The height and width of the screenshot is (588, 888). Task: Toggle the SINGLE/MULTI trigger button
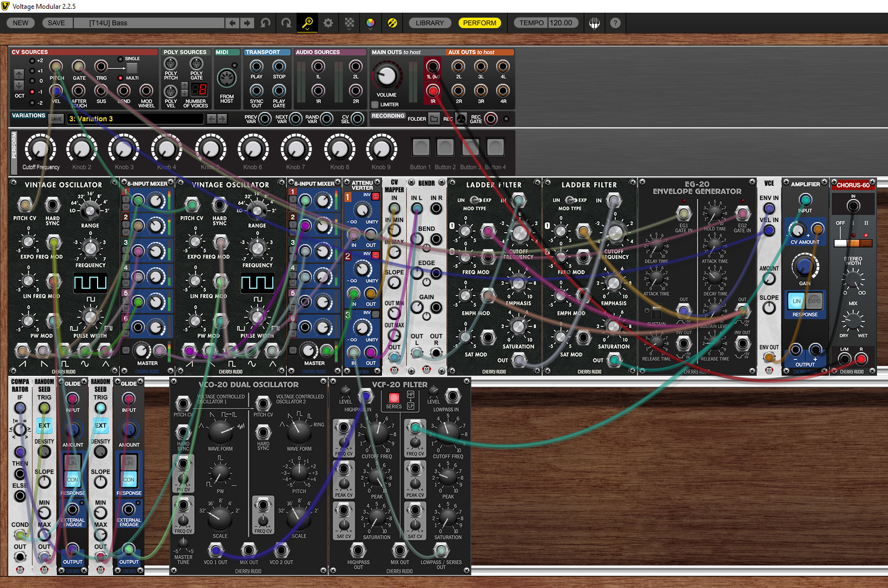coord(132,68)
